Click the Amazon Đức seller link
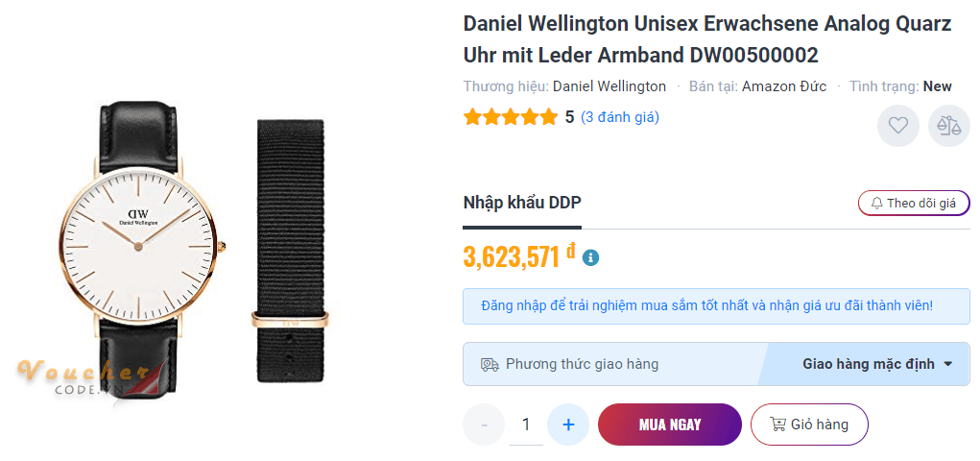The height and width of the screenshot is (461, 980). point(783,86)
